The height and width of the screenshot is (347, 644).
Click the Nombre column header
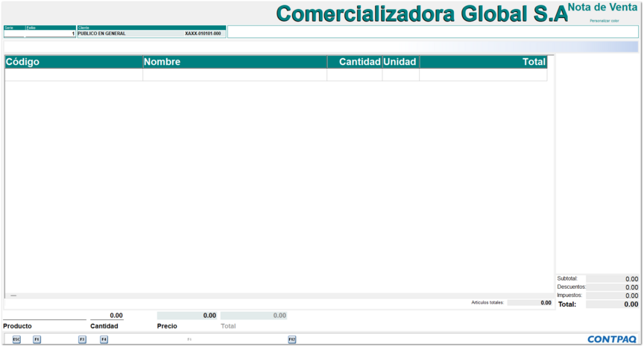click(235, 62)
